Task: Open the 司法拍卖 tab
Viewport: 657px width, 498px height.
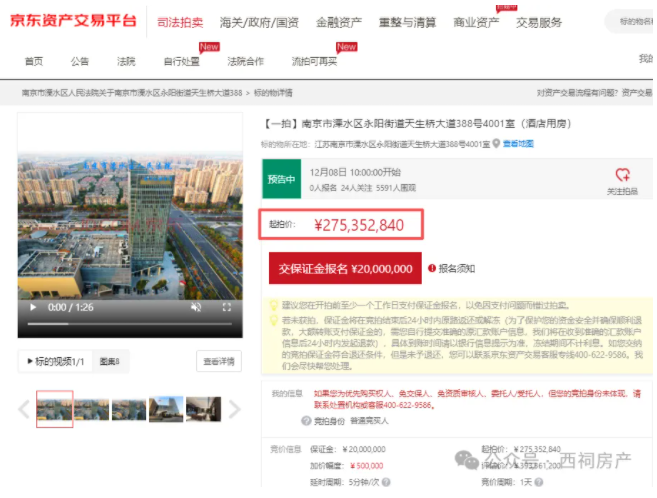Action: tap(181, 22)
